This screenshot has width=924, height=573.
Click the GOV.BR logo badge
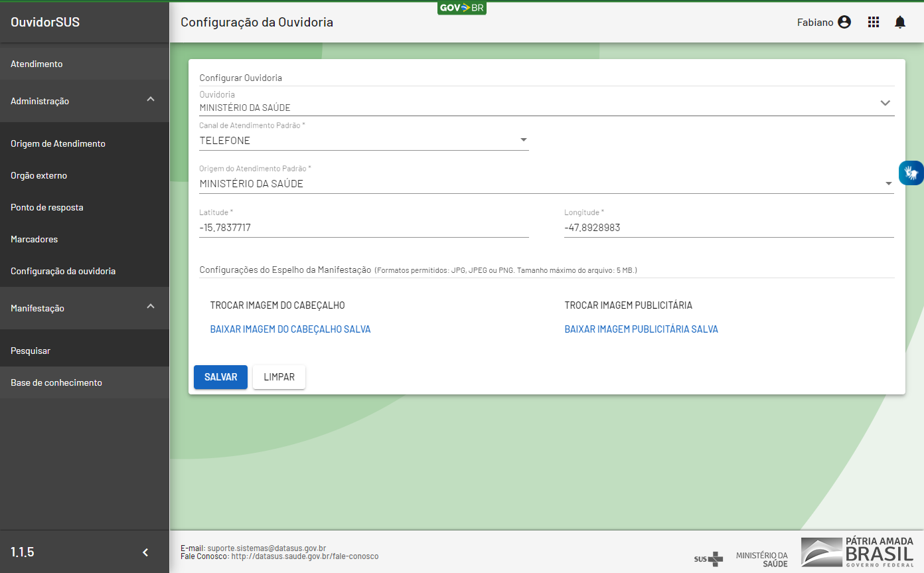point(462,8)
